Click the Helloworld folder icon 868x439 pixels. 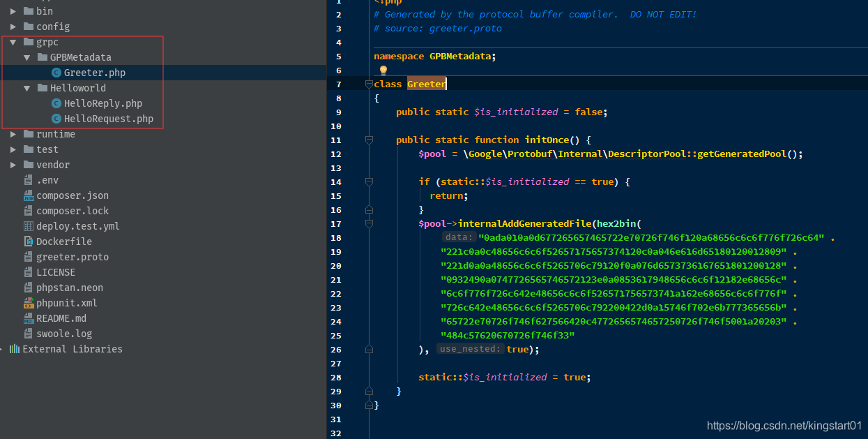click(x=42, y=88)
